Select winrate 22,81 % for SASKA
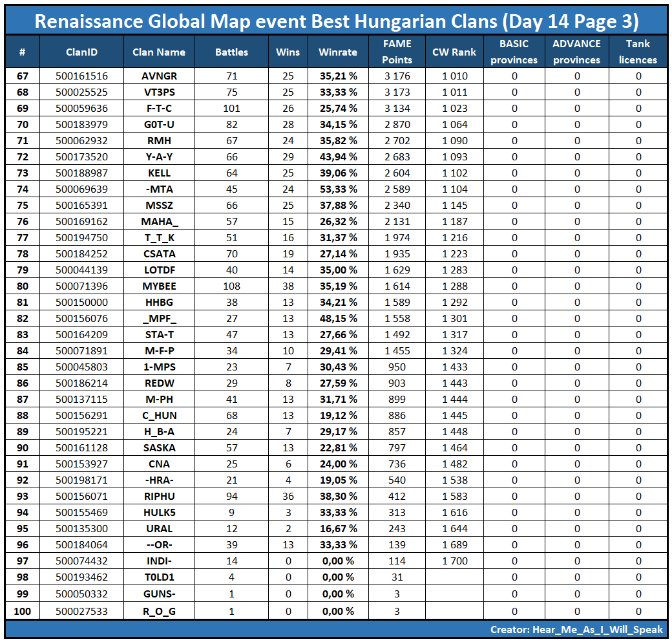Viewport: 672px width, 644px height. (338, 447)
